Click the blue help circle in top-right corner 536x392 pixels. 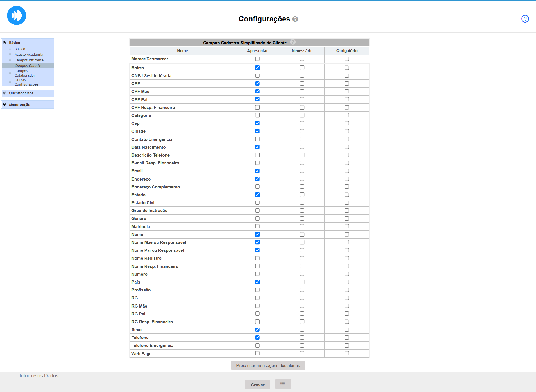click(525, 19)
